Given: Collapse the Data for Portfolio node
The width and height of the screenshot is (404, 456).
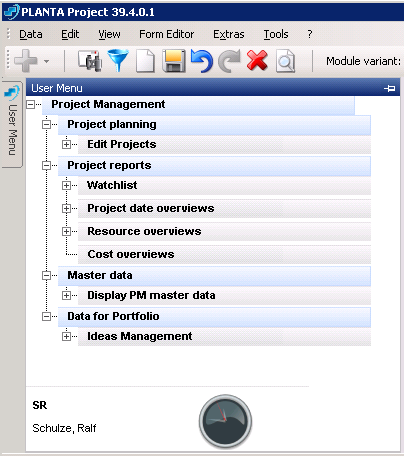Looking at the screenshot, I should 46,317.
